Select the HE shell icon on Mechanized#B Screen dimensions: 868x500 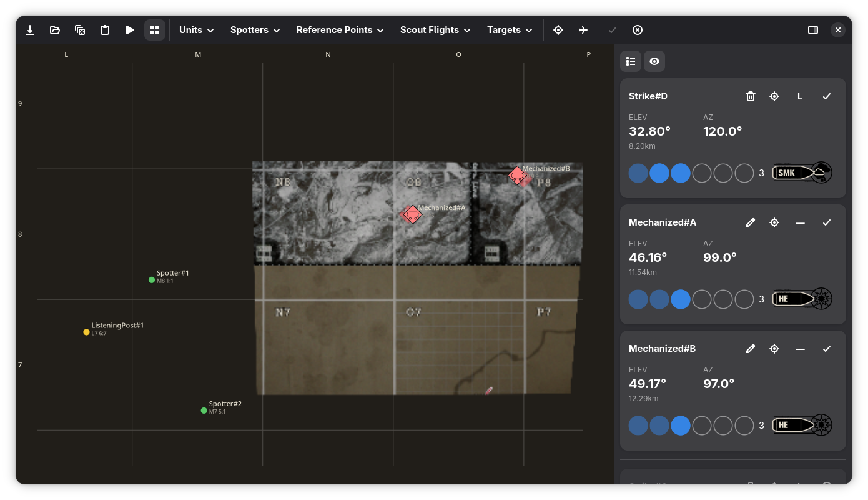(802, 425)
